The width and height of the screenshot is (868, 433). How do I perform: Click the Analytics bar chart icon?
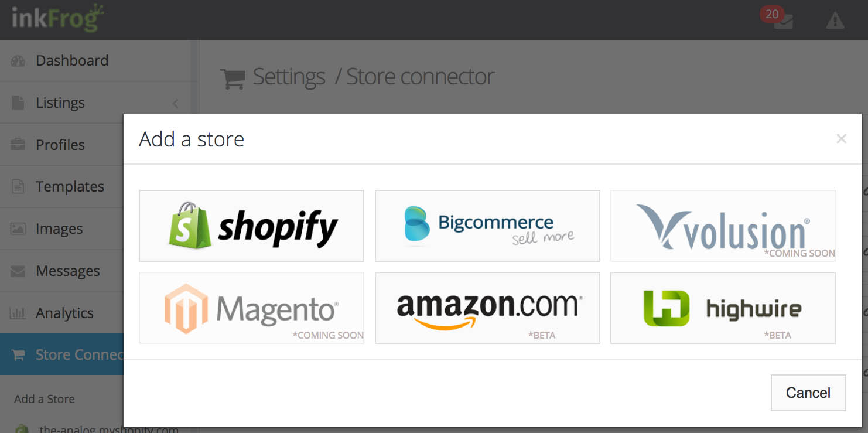(x=18, y=313)
